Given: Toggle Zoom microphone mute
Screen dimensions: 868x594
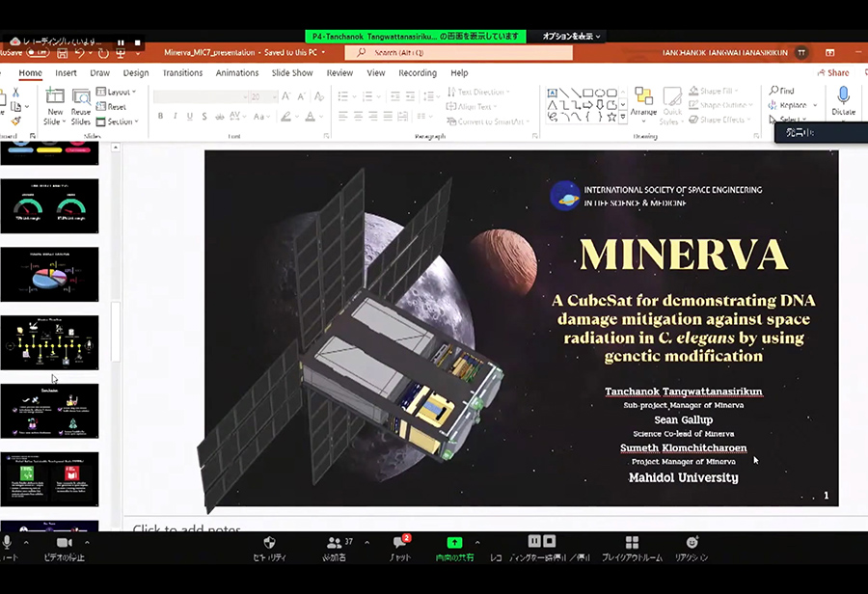Looking at the screenshot, I should coord(7,543).
